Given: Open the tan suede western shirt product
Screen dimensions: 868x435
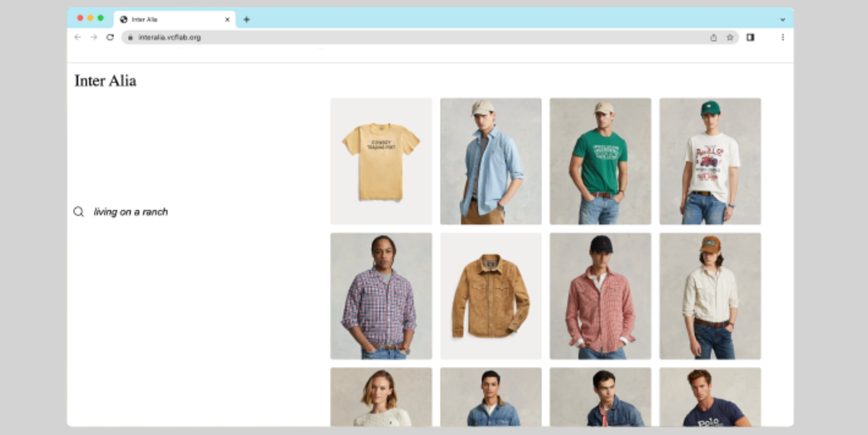Looking at the screenshot, I should click(x=491, y=296).
